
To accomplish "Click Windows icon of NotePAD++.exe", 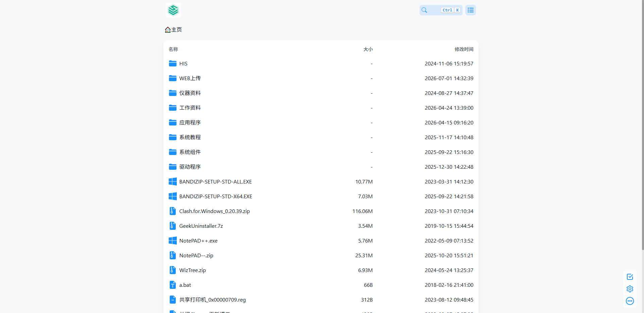I will (172, 241).
